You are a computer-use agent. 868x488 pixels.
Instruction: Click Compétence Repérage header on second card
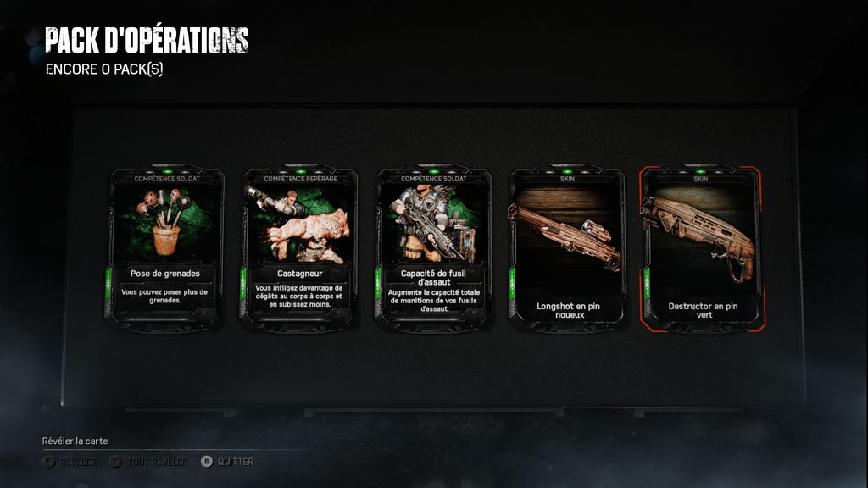coord(301,179)
